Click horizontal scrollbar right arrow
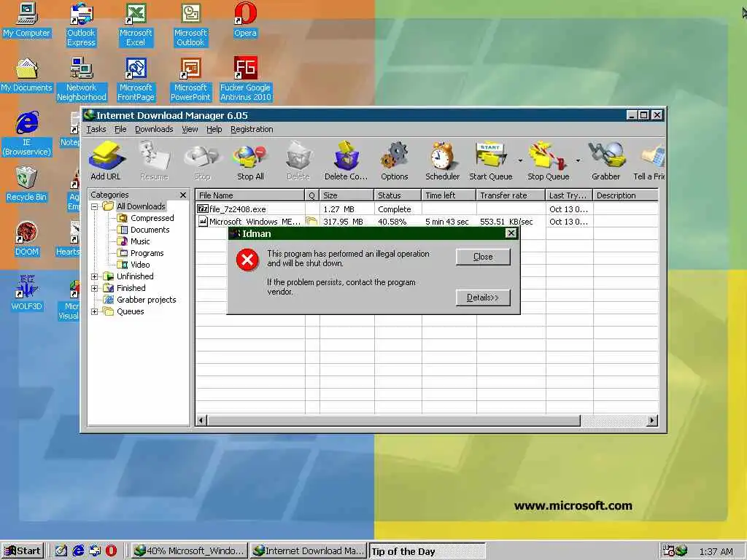 point(652,421)
